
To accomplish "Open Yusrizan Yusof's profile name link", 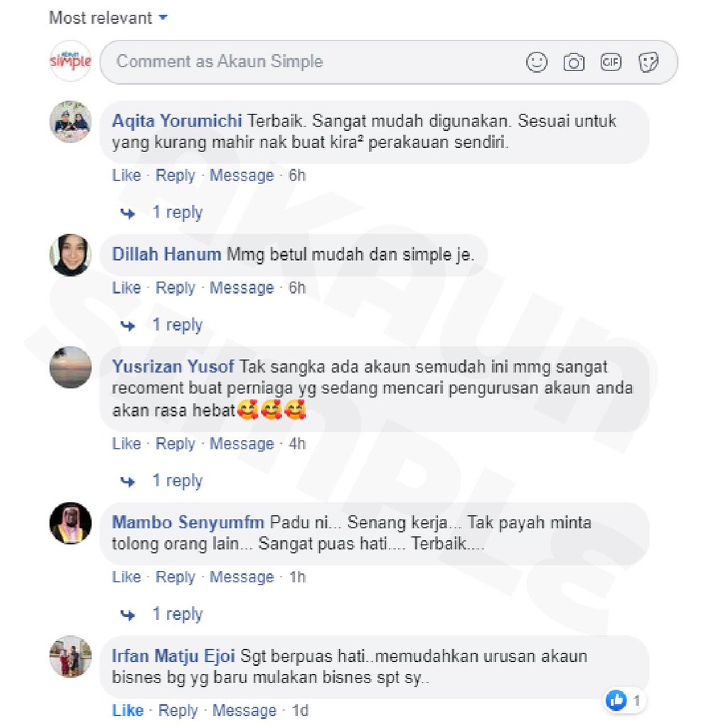I will (173, 367).
